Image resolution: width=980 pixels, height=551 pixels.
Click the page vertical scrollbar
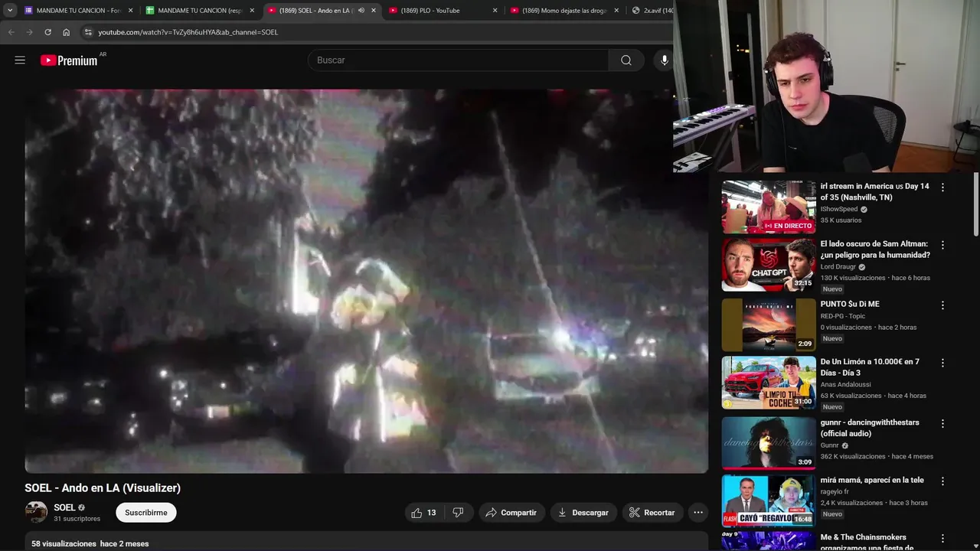coord(976,205)
